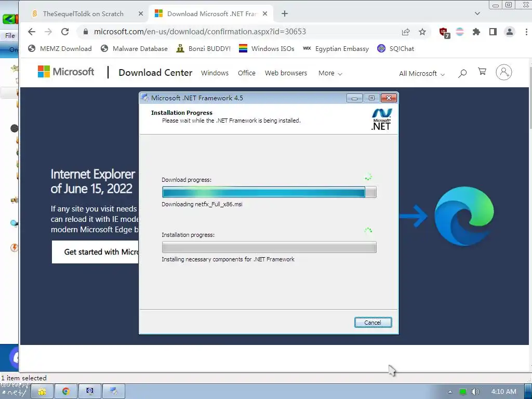The width and height of the screenshot is (532, 399).
Task: Open the Bonzi BUDDY! bookmark
Action: pyautogui.click(x=204, y=48)
